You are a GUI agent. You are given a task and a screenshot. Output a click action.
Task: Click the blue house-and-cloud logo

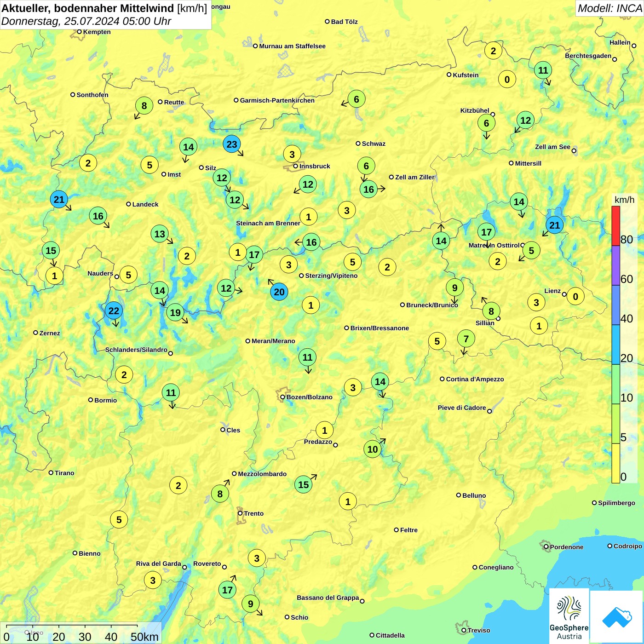[x=617, y=617]
